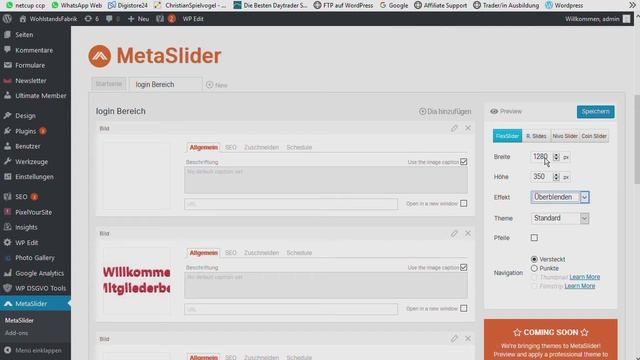Select Versteckt navigation option
The height and width of the screenshot is (360, 640).
534,259
